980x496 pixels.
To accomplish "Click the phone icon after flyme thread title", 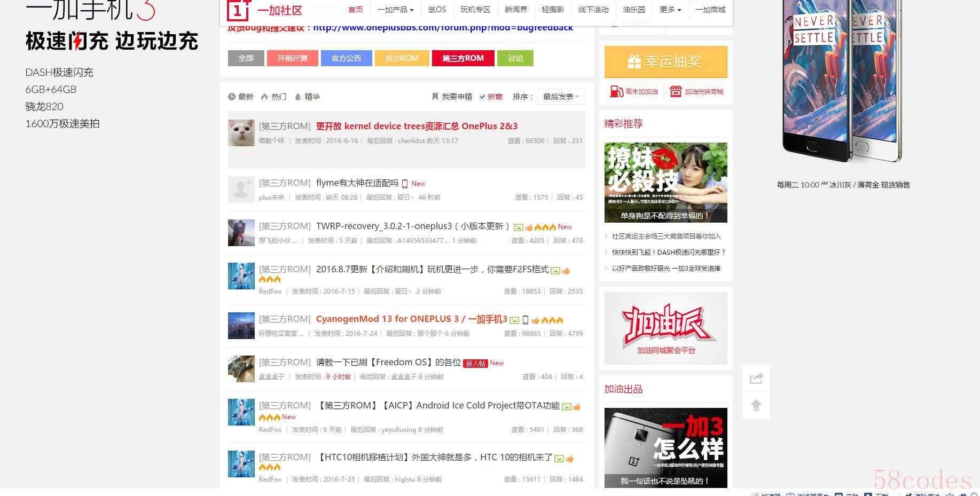I will 405,184.
